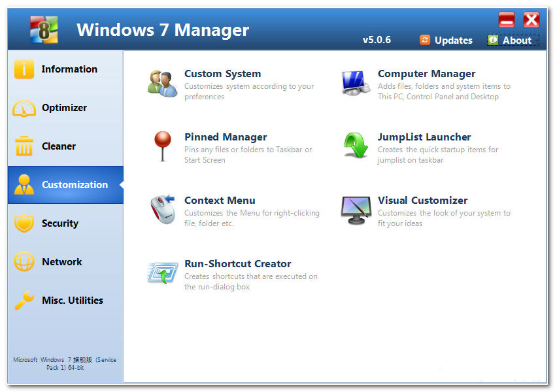
Task: Switch to the Optimizer section
Action: [x=65, y=108]
